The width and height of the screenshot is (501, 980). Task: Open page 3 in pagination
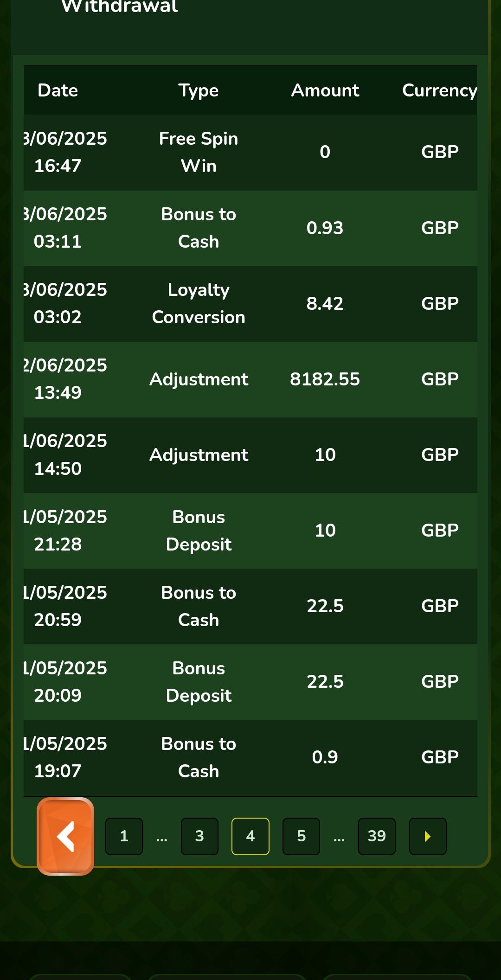pos(199,836)
